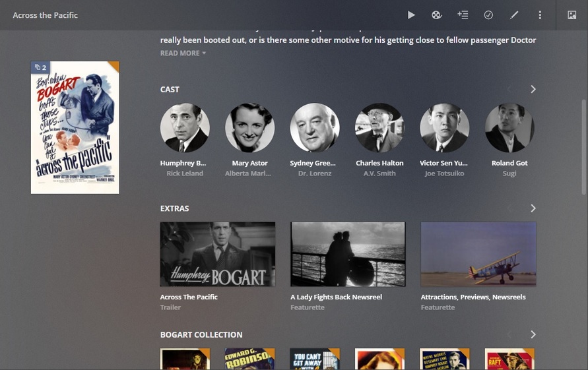Click the A Lady Fights Back Newsreel title
This screenshot has height=370, width=588.
[x=336, y=297]
